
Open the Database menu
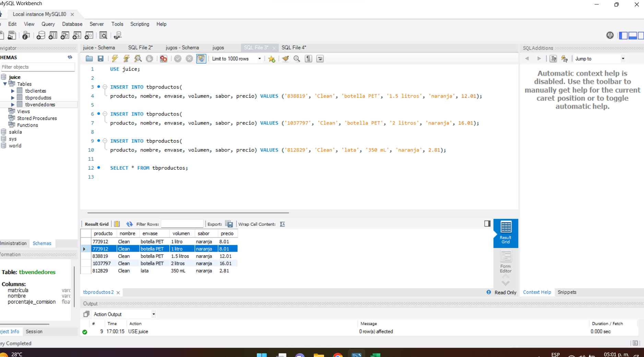tap(72, 24)
